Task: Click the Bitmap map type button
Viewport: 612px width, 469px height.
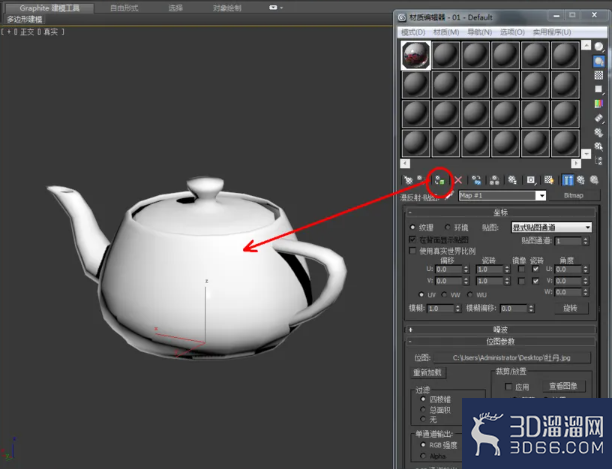Action: click(x=573, y=195)
